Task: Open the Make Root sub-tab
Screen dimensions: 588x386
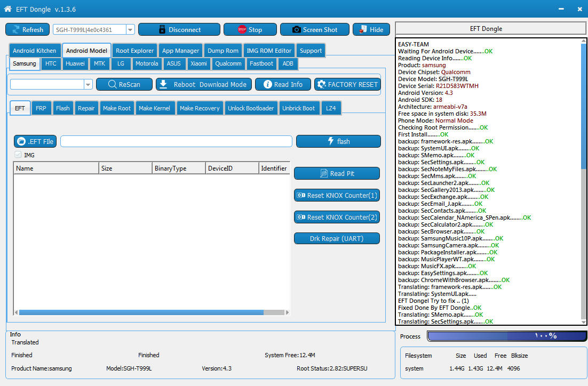Action: (117, 108)
